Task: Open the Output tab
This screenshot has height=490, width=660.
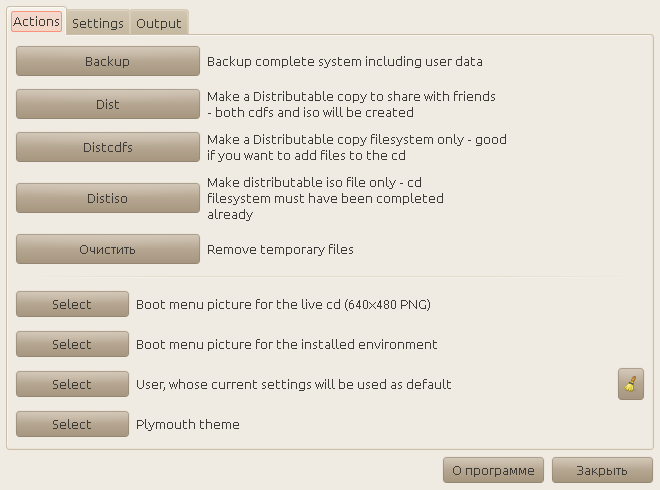Action: pyautogui.click(x=159, y=23)
